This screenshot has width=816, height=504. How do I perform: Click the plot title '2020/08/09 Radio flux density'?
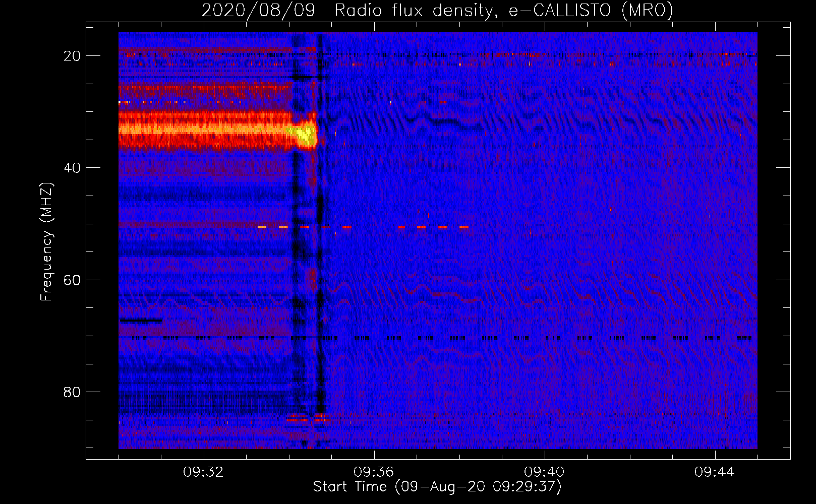coord(347,11)
